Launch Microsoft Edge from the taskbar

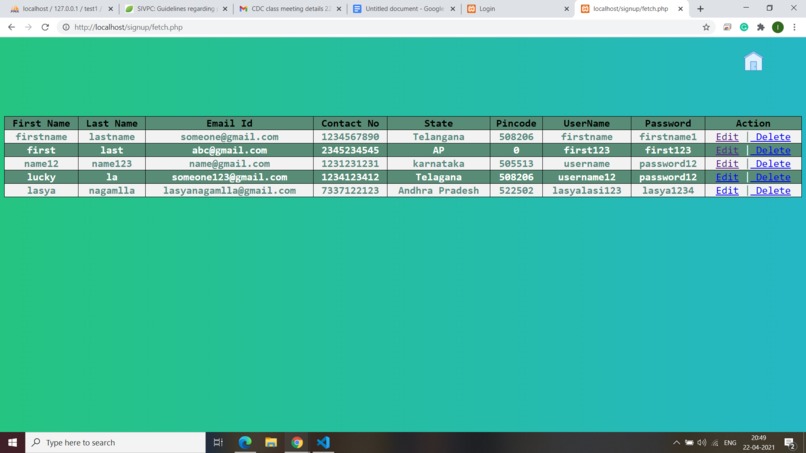coord(245,442)
